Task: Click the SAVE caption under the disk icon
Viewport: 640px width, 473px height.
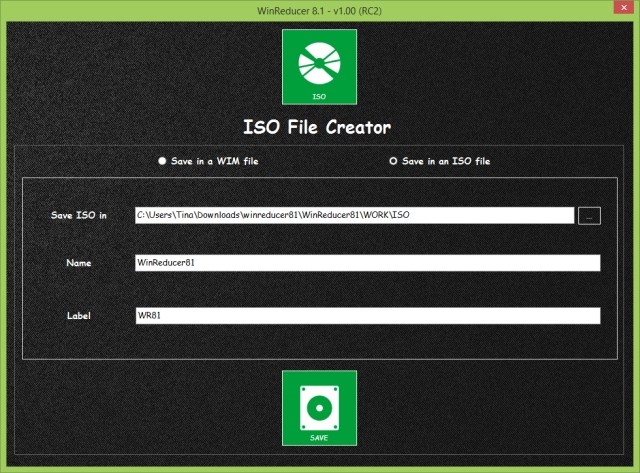Action: point(318,438)
